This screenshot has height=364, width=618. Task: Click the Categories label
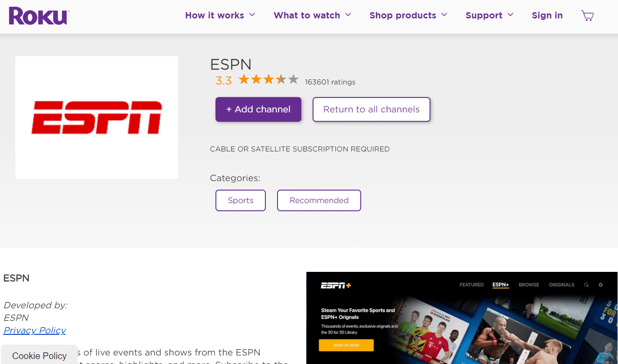(x=235, y=178)
